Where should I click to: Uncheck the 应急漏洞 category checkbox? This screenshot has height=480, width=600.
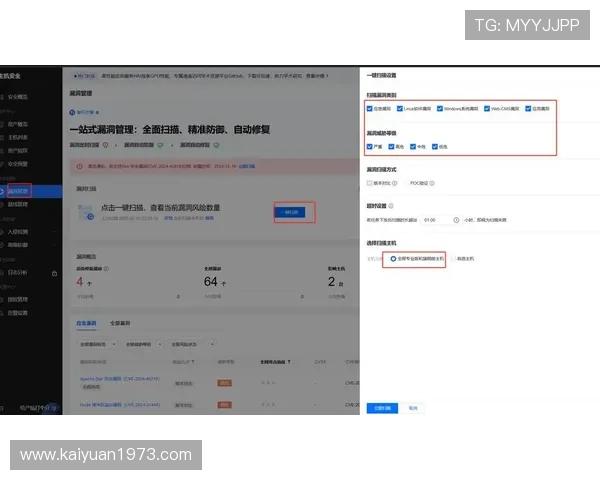click(x=369, y=109)
